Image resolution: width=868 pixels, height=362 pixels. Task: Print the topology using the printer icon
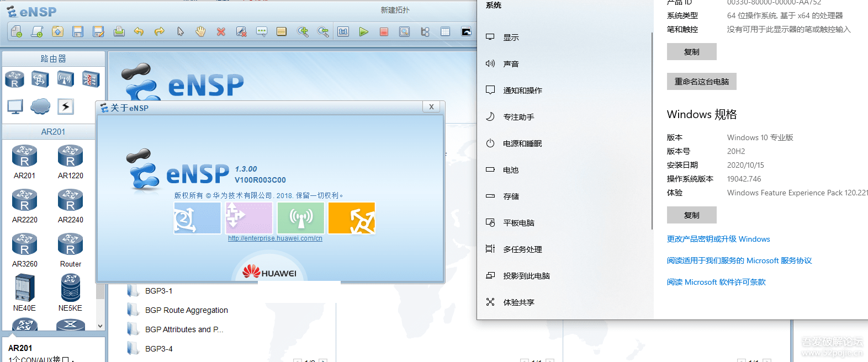click(x=119, y=31)
